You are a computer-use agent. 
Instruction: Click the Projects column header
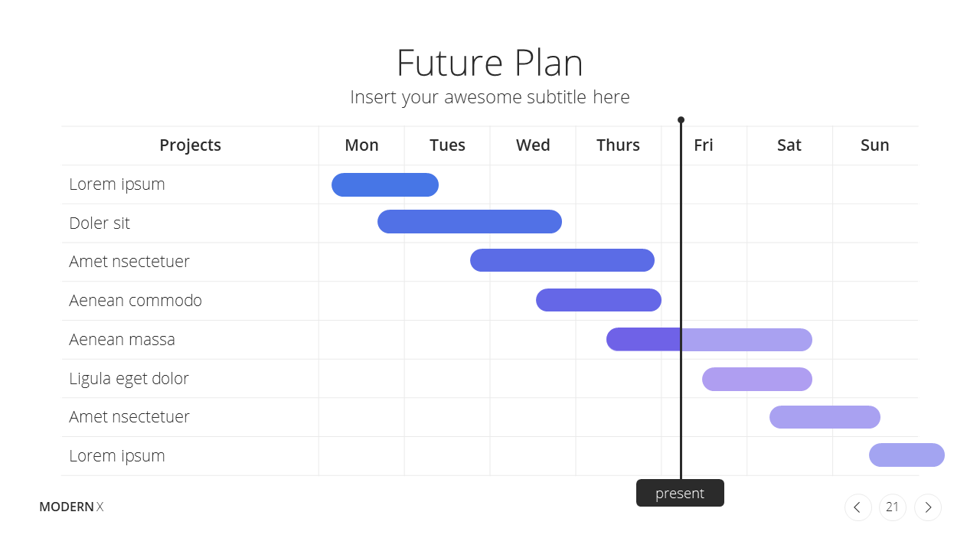(x=190, y=145)
